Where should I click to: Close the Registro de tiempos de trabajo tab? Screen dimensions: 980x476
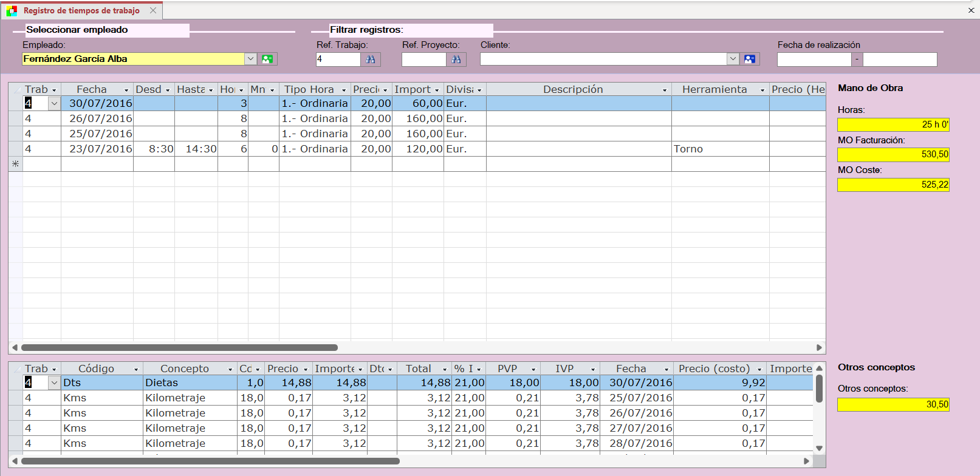point(153,10)
